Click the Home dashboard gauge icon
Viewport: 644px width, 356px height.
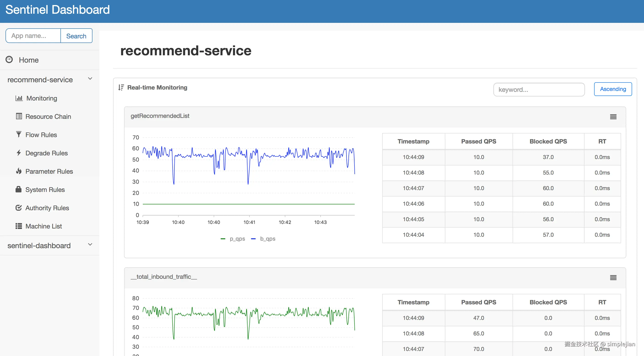tap(9, 60)
